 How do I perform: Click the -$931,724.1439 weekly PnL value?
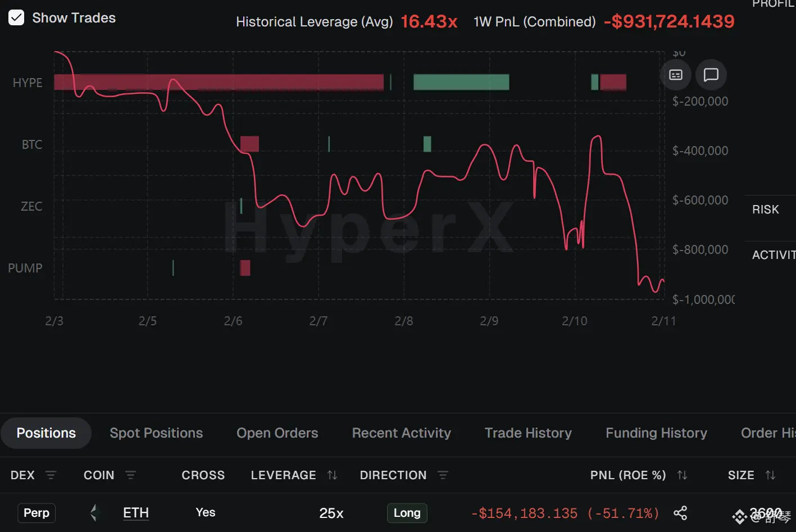pyautogui.click(x=669, y=22)
